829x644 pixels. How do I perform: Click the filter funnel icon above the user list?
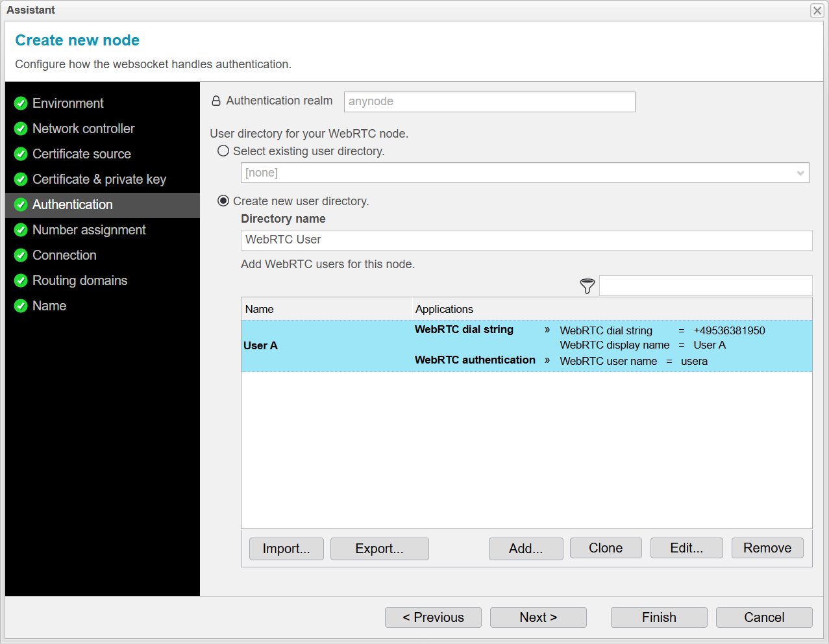pyautogui.click(x=587, y=286)
